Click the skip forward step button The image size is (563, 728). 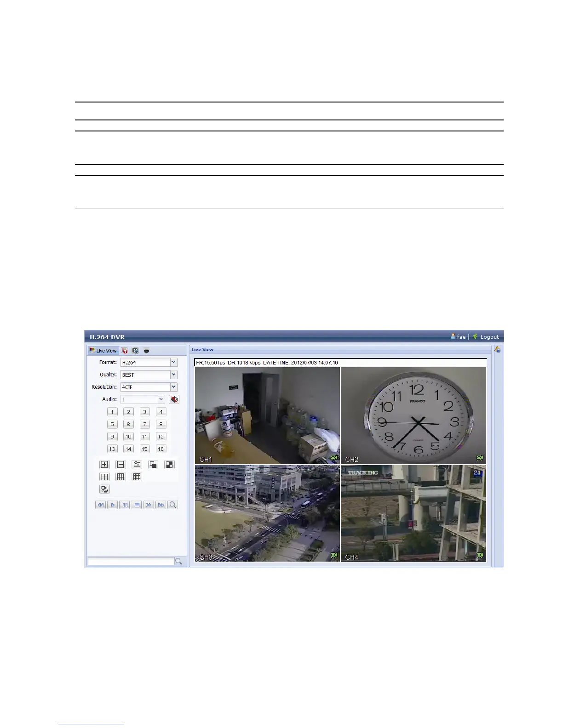coord(161,505)
